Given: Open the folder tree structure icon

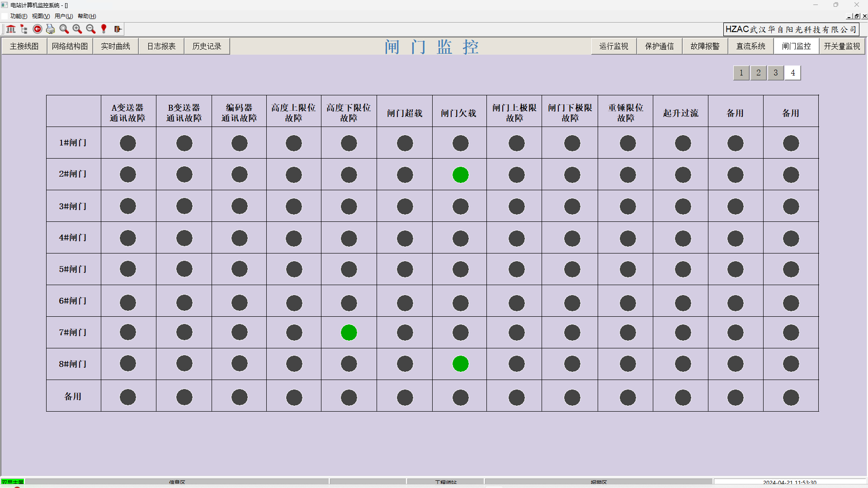Looking at the screenshot, I should [24, 29].
